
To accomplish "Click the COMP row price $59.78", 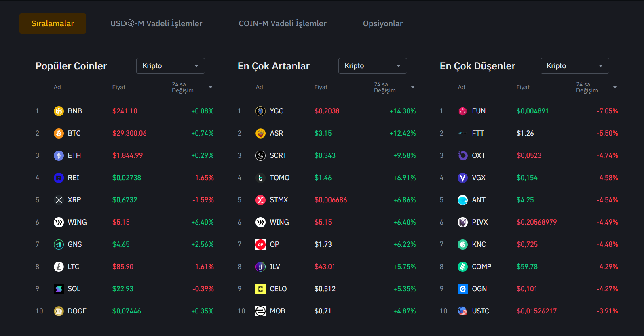I will click(x=527, y=267).
